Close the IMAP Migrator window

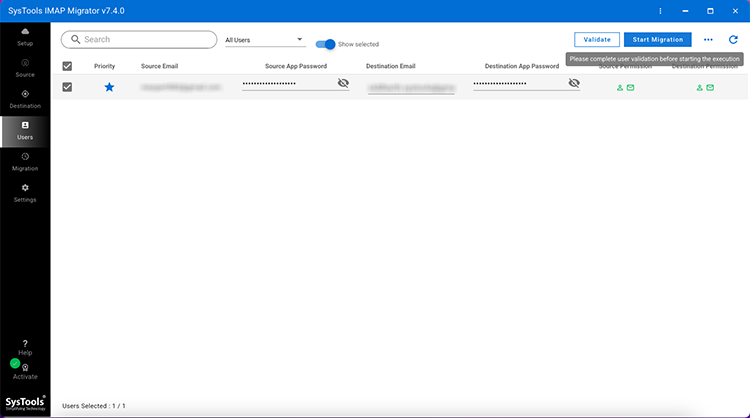pos(735,11)
